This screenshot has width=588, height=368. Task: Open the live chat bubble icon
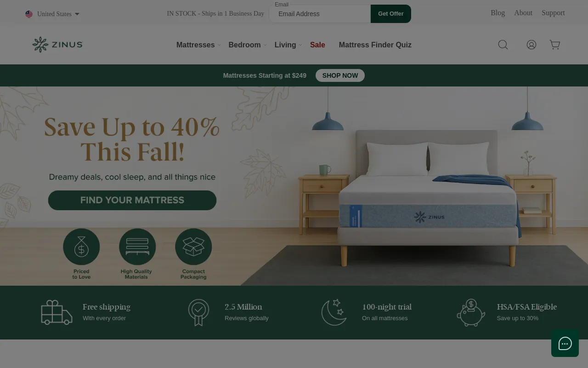(x=565, y=343)
